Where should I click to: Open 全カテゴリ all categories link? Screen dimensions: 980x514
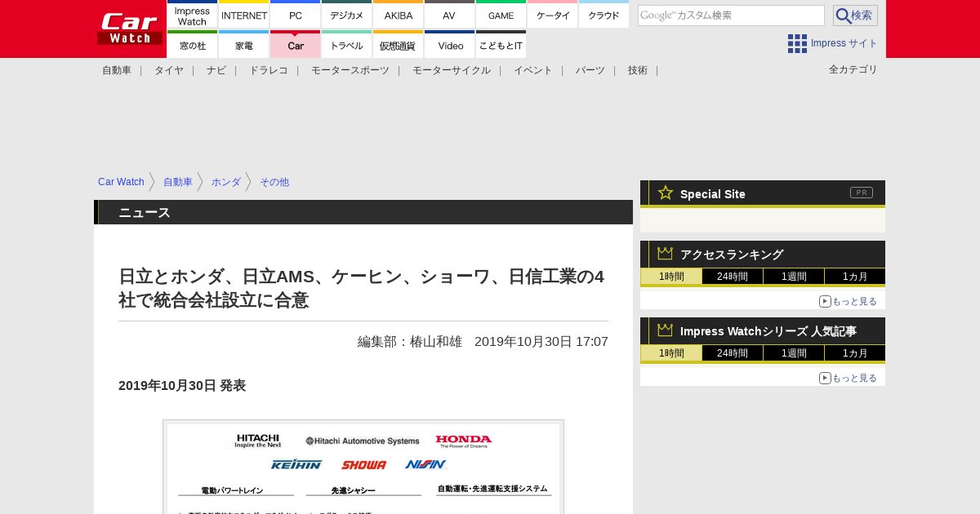(x=853, y=69)
